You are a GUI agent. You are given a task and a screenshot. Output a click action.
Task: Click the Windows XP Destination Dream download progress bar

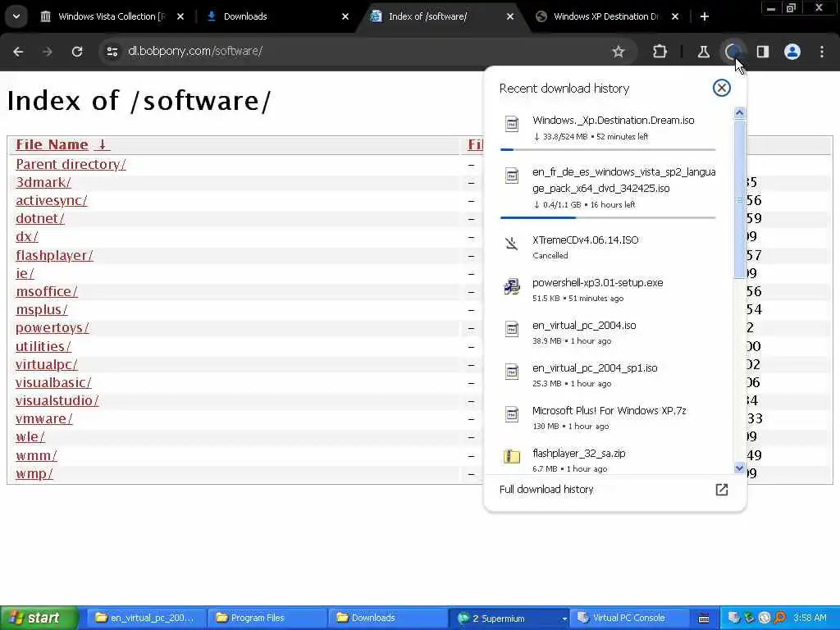point(608,149)
